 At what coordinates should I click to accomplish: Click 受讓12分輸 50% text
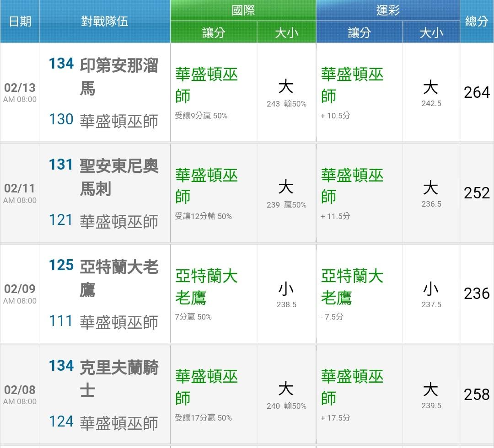coord(203,216)
